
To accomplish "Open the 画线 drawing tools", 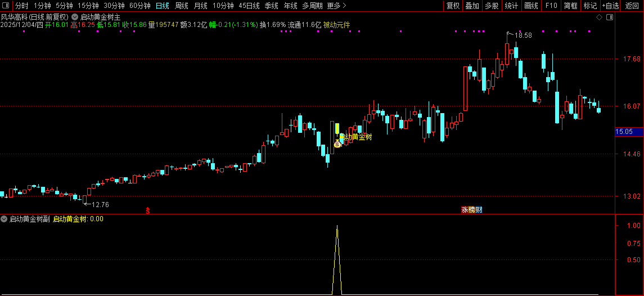I will coord(531,6).
